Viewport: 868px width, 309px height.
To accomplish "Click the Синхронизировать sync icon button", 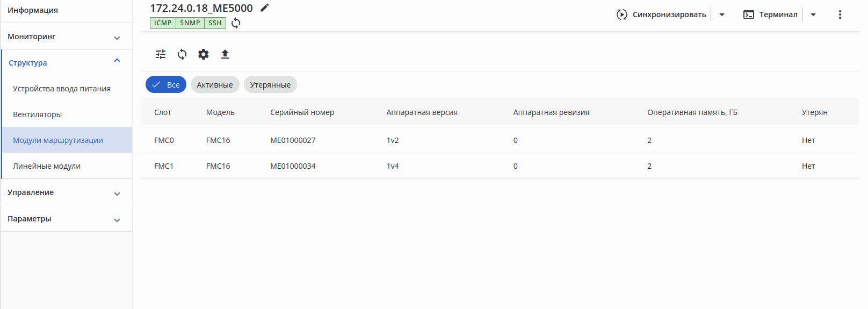I will click(x=661, y=15).
